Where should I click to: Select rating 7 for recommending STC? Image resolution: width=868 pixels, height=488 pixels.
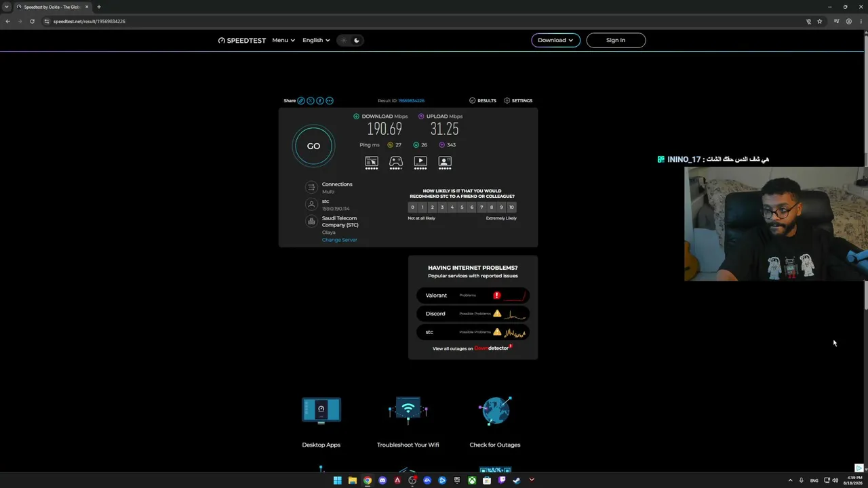pos(481,207)
